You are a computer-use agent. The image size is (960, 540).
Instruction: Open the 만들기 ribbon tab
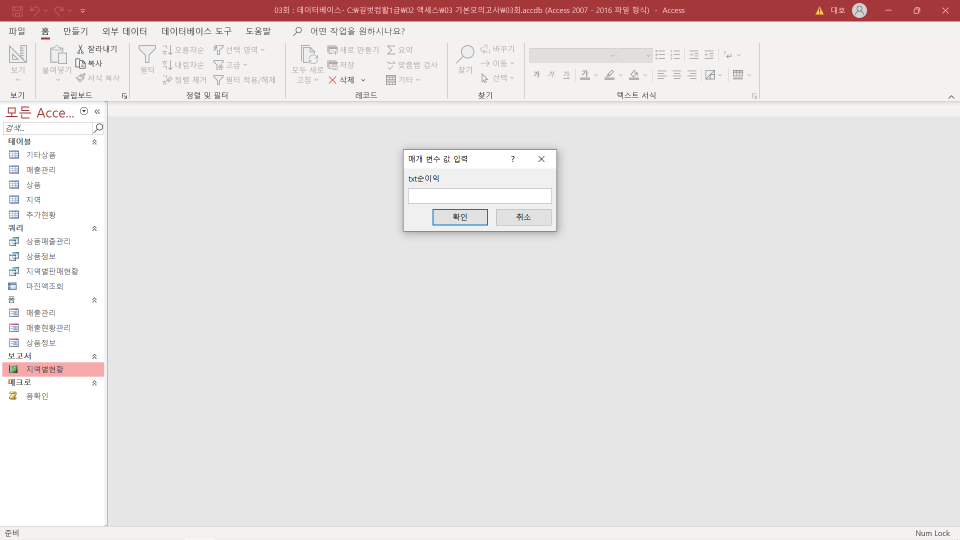click(76, 31)
